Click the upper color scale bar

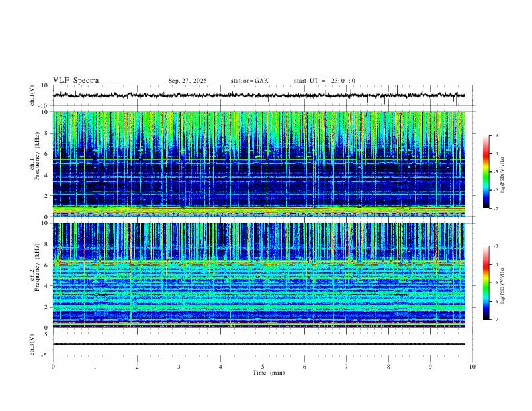(486, 172)
